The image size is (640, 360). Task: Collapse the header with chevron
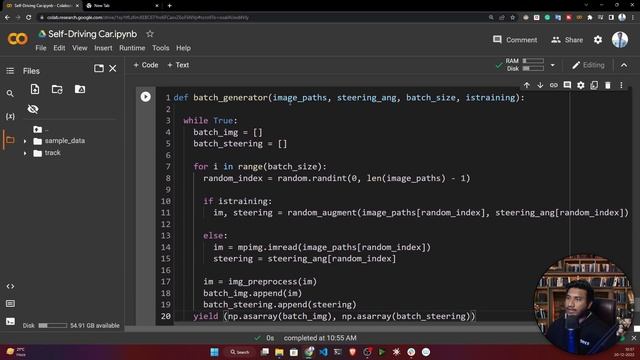(624, 65)
